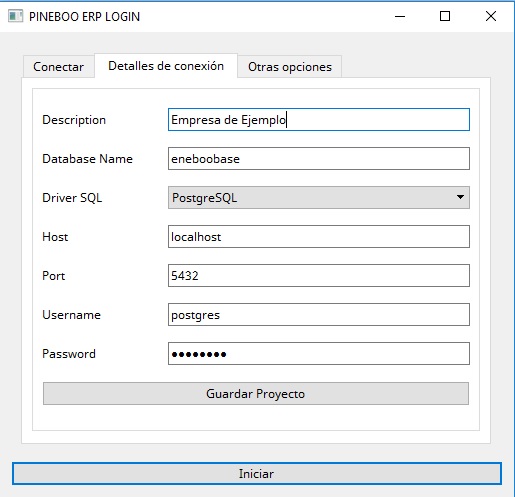Image resolution: width=515 pixels, height=497 pixels.
Task: Close the Pineboo ERP Login window
Action: point(491,16)
